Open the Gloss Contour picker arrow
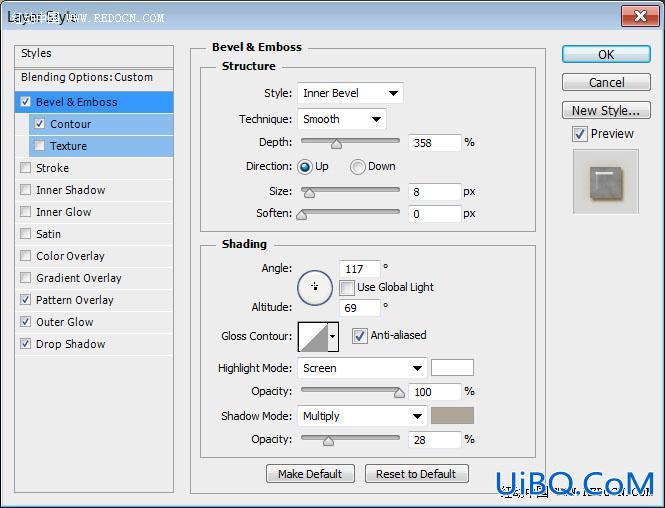The height and width of the screenshot is (508, 665). (333, 336)
